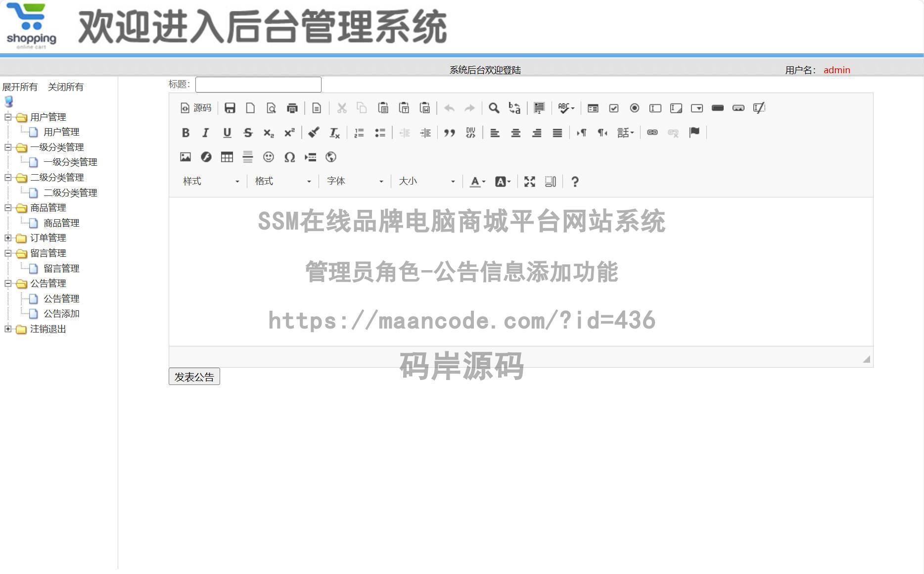Insert a checkbox form field
This screenshot has width=924, height=574.
pos(614,108)
